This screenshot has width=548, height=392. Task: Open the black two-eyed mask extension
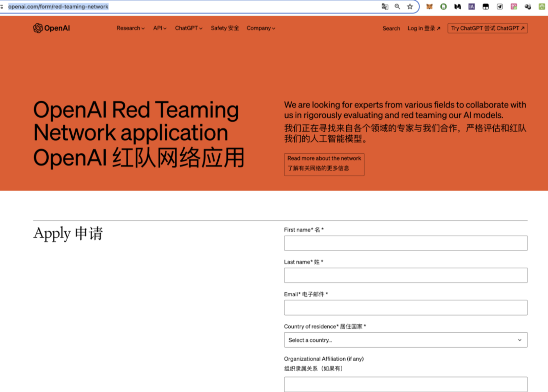coord(486,6)
